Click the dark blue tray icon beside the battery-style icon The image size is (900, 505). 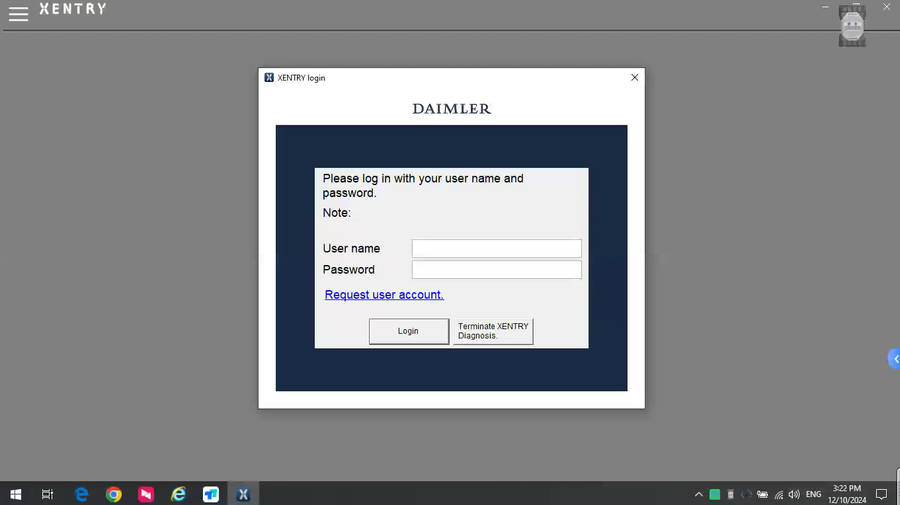click(746, 494)
